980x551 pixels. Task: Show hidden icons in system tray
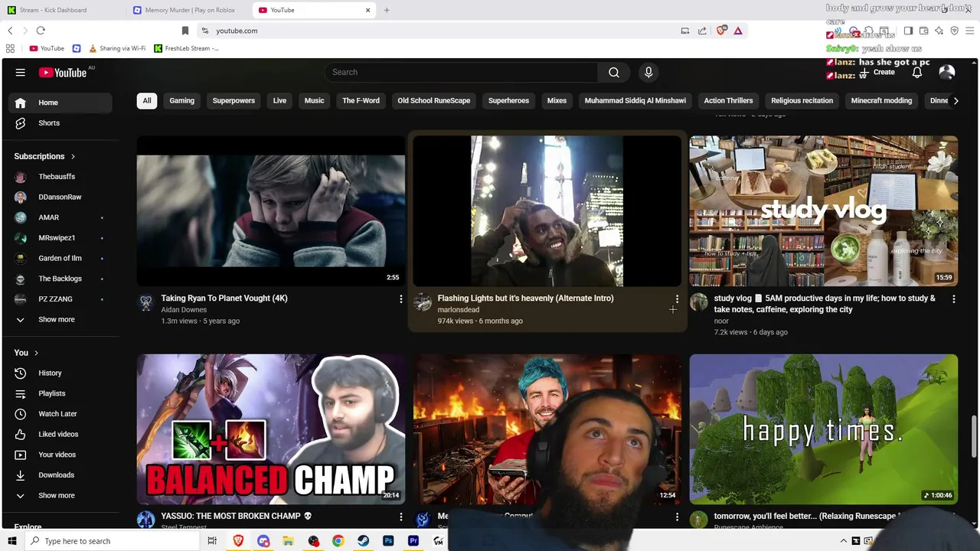844,541
